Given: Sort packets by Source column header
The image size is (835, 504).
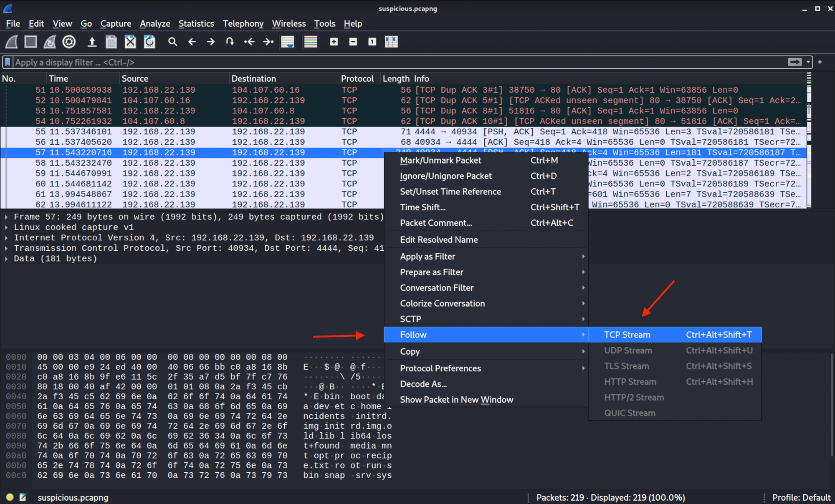Looking at the screenshot, I should pyautogui.click(x=175, y=78).
